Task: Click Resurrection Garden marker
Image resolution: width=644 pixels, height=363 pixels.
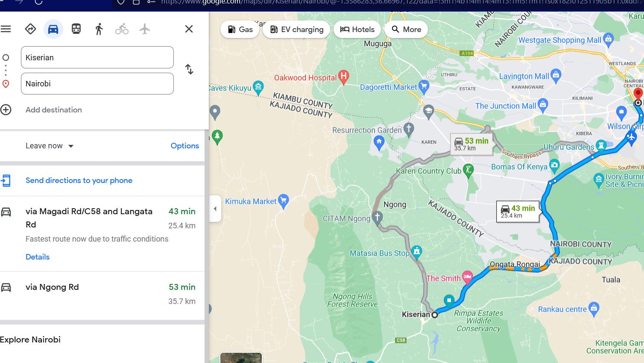Action: pyautogui.click(x=409, y=130)
